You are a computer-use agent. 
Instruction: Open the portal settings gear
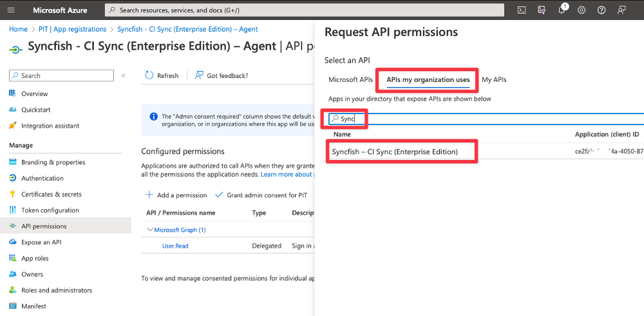point(582,10)
